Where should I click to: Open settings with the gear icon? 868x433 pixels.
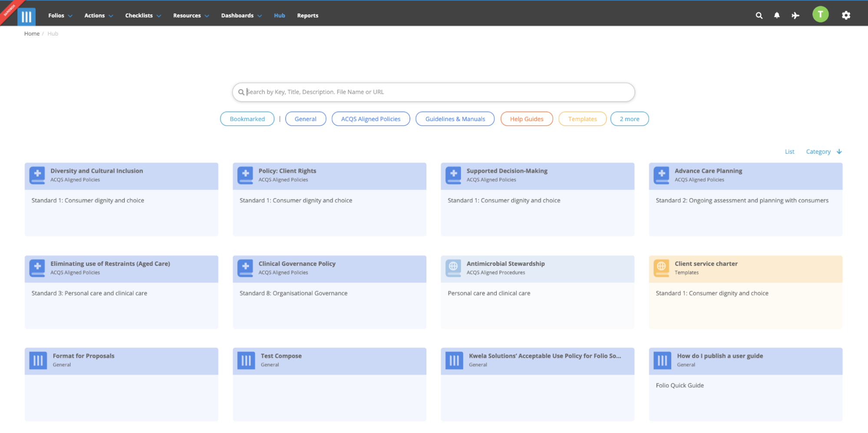846,15
